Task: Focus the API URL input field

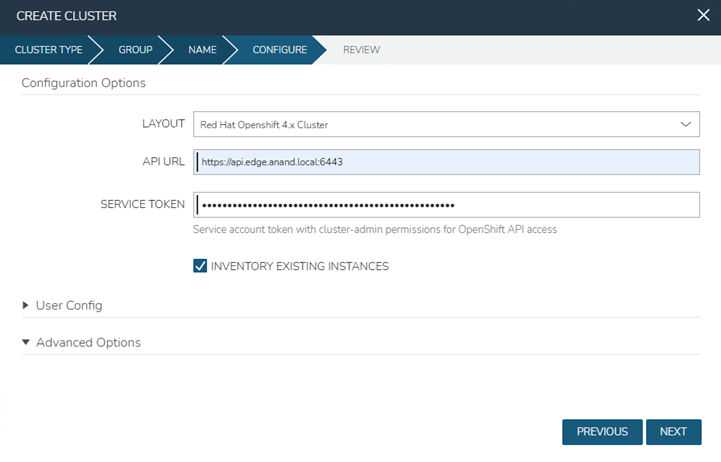Action: point(446,162)
